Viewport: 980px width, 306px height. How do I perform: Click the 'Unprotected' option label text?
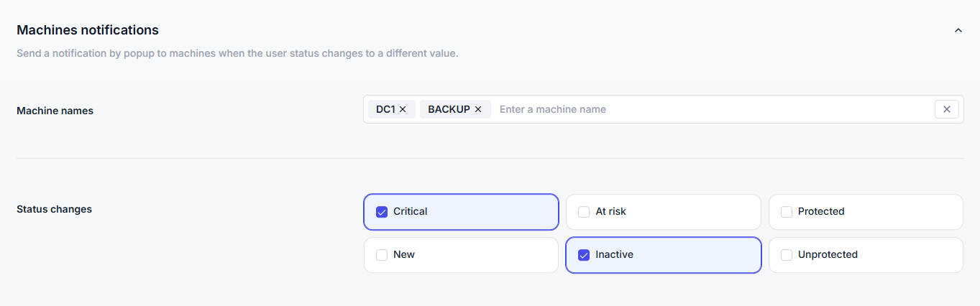tap(828, 255)
